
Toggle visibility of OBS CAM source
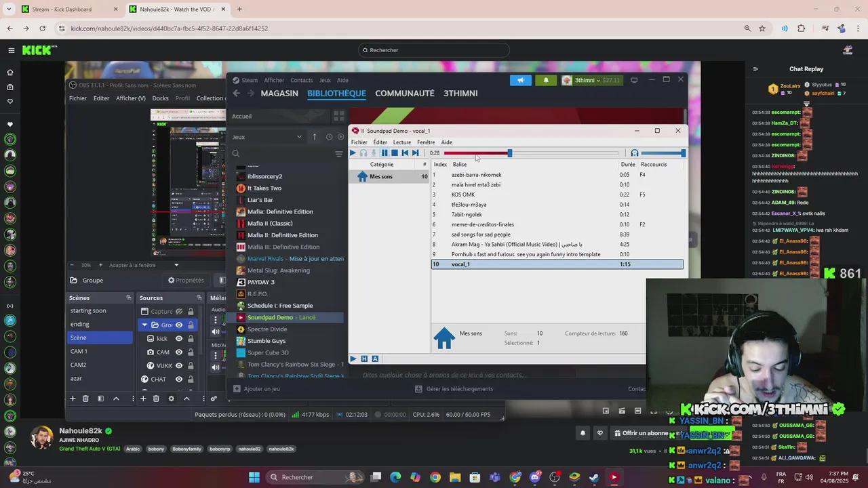coord(179,352)
